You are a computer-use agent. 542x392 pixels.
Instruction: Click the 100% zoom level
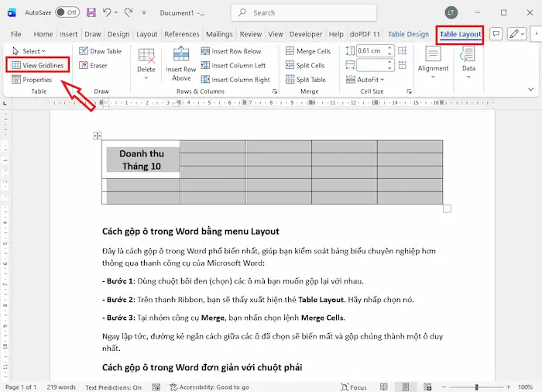tap(525, 387)
